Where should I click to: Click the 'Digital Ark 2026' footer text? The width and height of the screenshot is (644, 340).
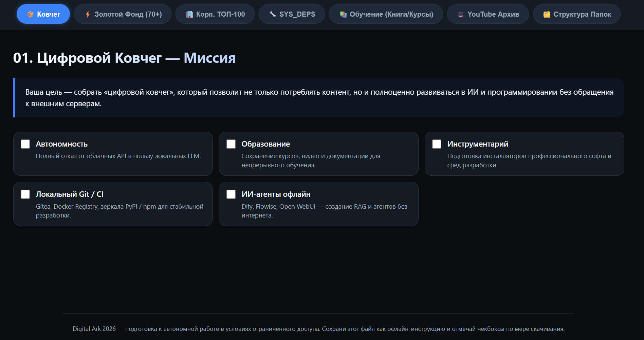click(x=319, y=329)
